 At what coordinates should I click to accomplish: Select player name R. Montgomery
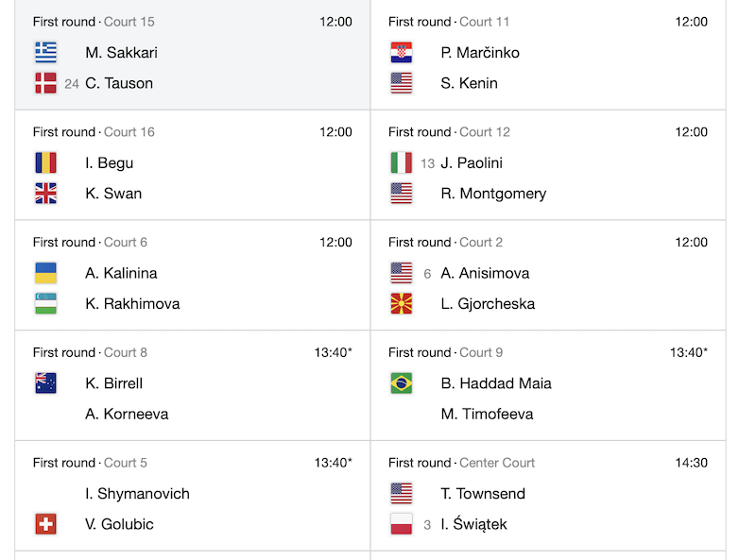(x=493, y=194)
